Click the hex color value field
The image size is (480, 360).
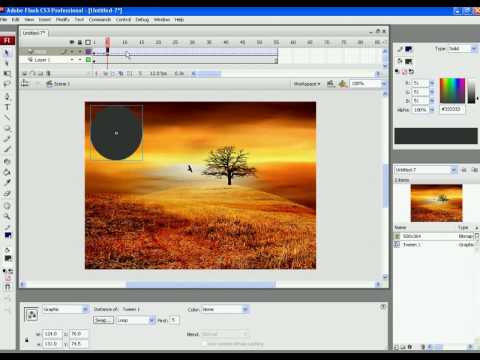tap(452, 109)
